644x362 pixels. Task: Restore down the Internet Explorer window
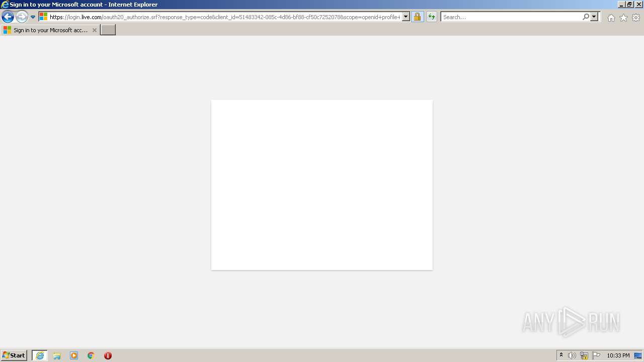point(629,5)
